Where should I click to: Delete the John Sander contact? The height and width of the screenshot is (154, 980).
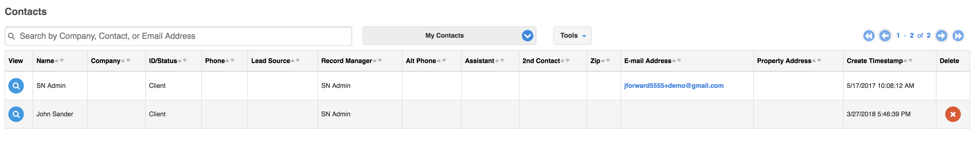click(x=953, y=114)
